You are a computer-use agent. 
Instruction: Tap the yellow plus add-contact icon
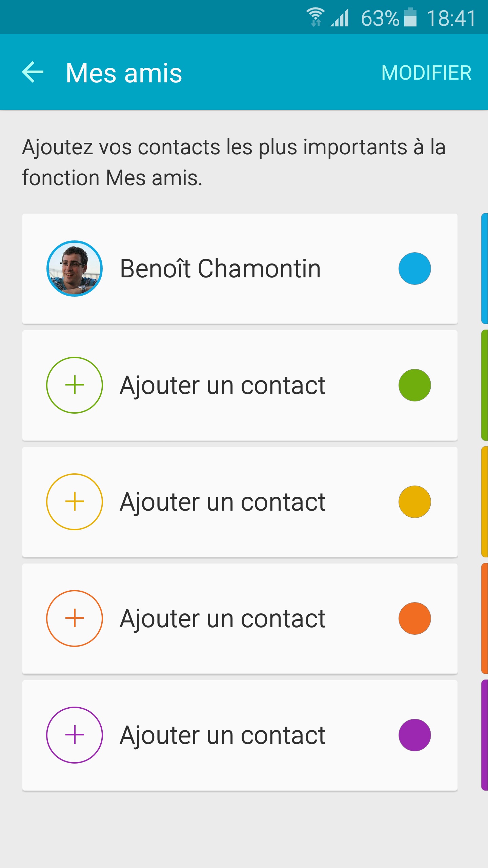[x=75, y=502]
